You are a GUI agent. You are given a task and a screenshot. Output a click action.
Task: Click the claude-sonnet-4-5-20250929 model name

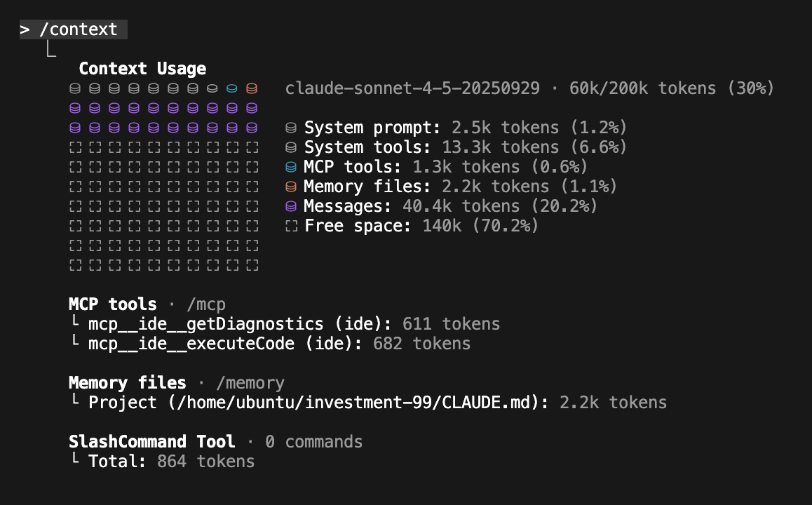pos(412,88)
